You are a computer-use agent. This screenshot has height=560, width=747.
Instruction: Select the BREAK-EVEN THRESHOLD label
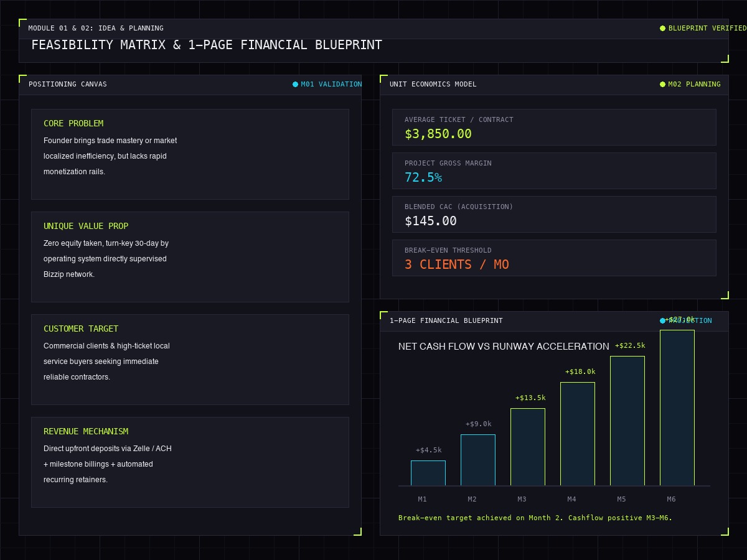point(448,250)
